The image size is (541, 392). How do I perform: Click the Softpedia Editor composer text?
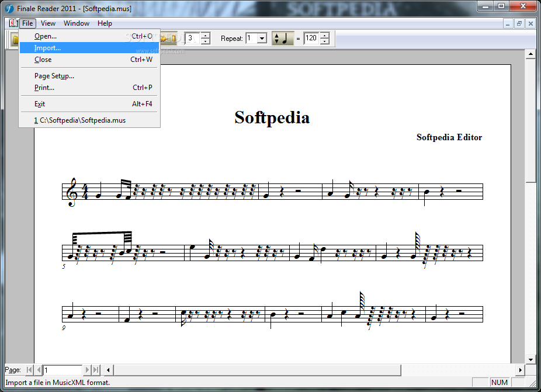(x=449, y=137)
